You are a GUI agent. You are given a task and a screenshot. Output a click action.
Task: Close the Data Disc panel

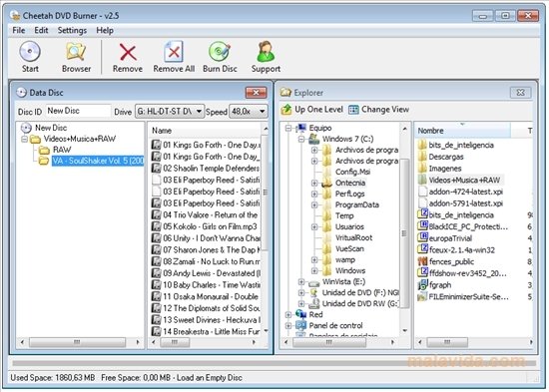click(256, 93)
